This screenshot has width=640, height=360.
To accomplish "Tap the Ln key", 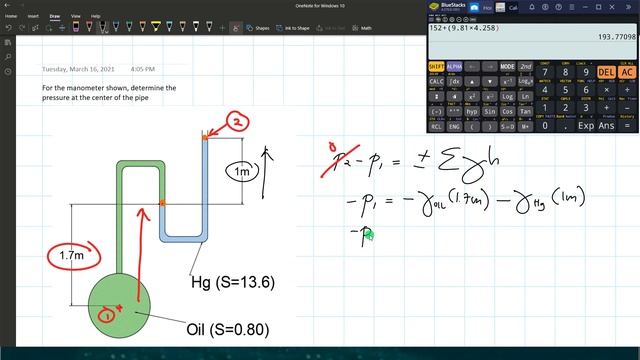I will (525, 97).
